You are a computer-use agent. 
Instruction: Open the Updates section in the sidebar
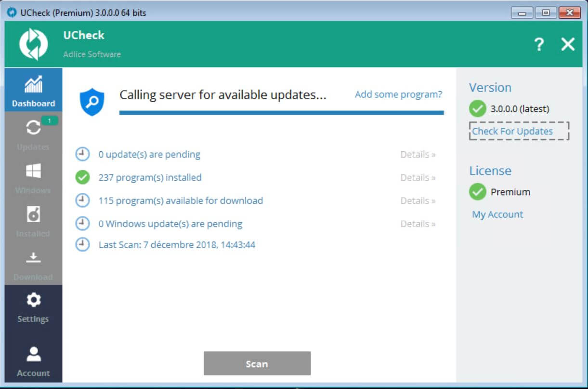pos(33,134)
